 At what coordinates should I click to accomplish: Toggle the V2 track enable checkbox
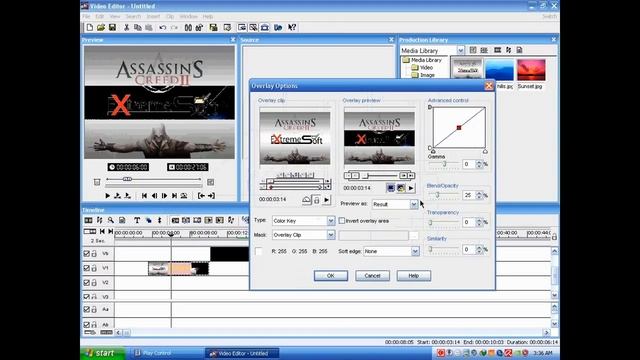click(87, 282)
